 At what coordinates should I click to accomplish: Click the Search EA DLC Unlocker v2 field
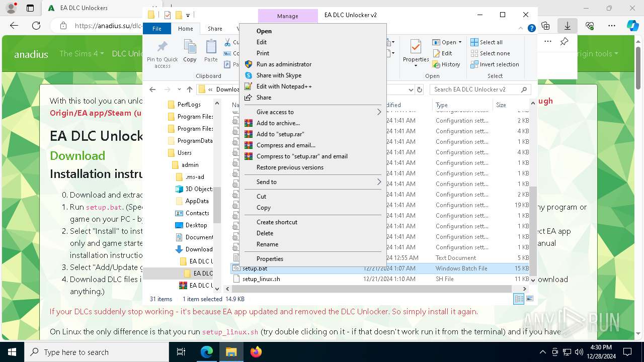(x=480, y=89)
